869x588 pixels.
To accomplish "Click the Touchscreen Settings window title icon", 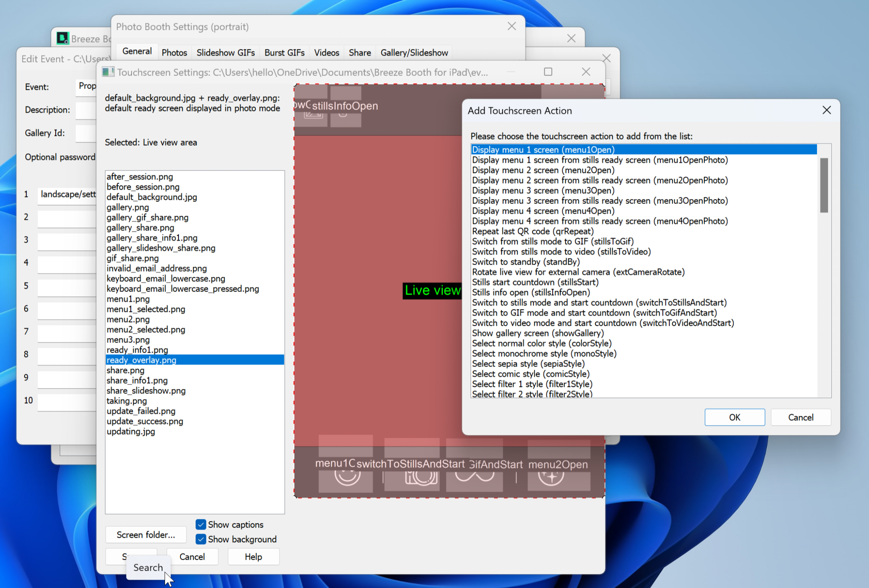I will pos(107,72).
